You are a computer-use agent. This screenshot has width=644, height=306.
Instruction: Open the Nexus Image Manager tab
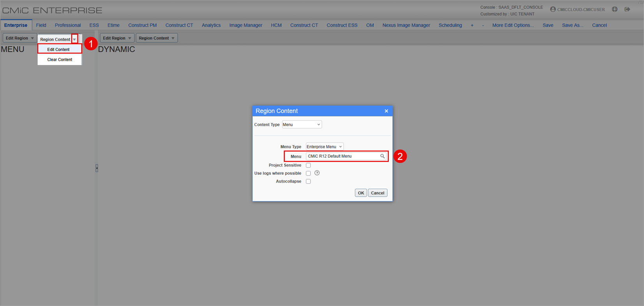[406, 25]
